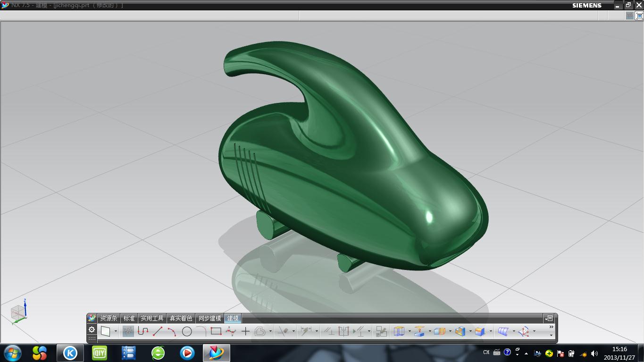Select the Circle sketch tool

click(187, 331)
